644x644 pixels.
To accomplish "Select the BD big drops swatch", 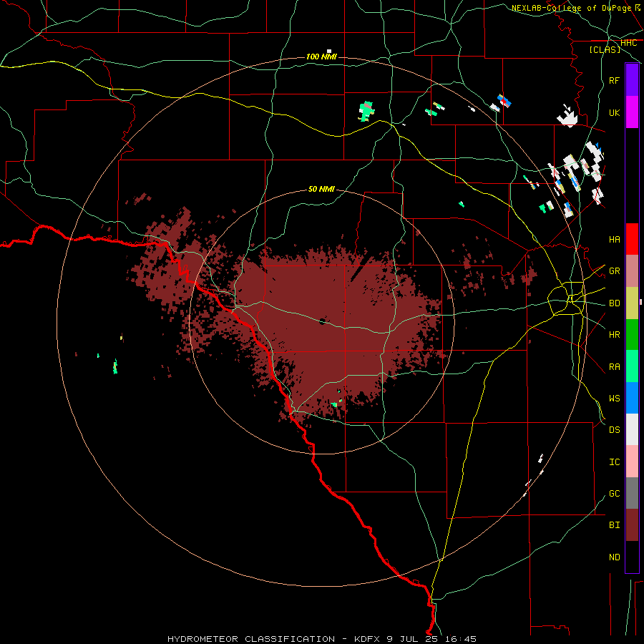I will click(632, 303).
